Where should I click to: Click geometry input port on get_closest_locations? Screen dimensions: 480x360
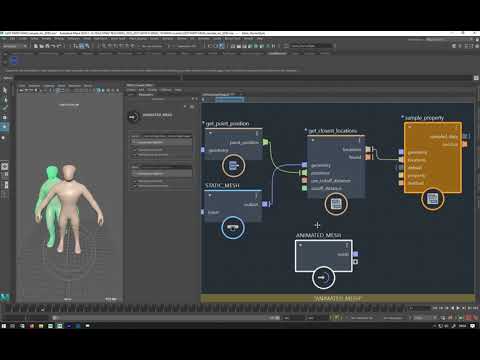coord(304,165)
